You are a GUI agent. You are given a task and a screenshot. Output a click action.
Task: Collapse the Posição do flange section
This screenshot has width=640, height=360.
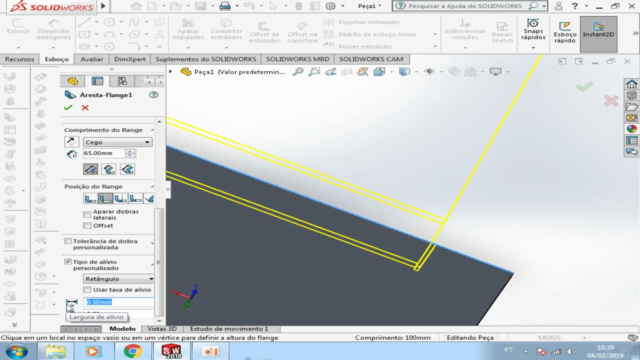click(x=152, y=187)
